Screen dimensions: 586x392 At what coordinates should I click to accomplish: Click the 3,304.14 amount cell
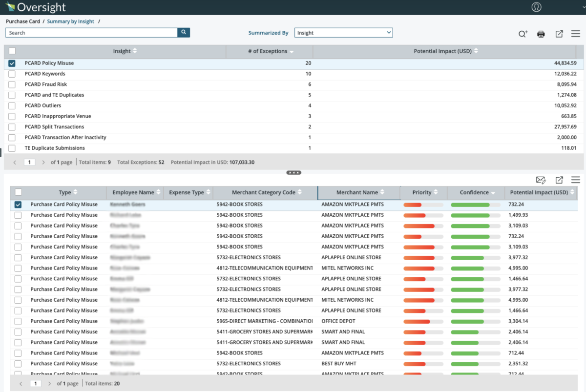[x=518, y=321]
